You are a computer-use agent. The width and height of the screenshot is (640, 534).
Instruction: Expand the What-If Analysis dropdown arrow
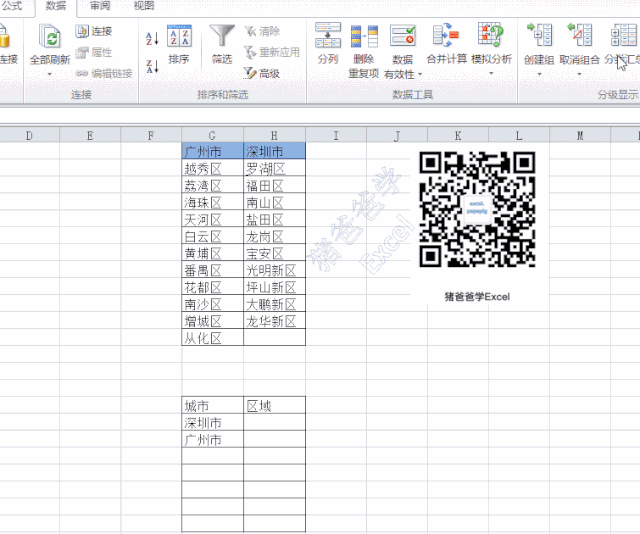491,74
